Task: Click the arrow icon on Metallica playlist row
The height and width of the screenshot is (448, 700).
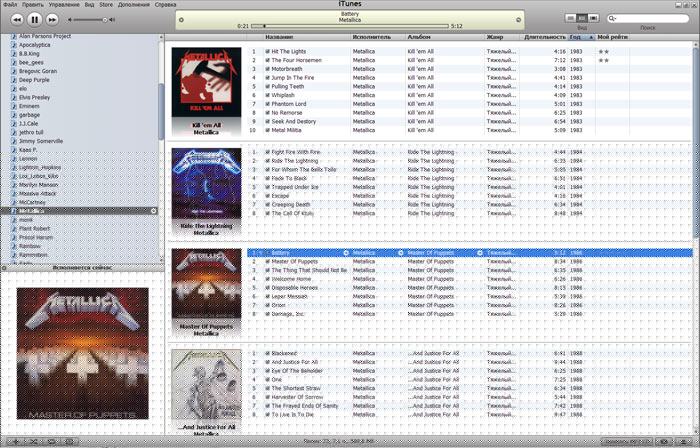Action: 154,211
